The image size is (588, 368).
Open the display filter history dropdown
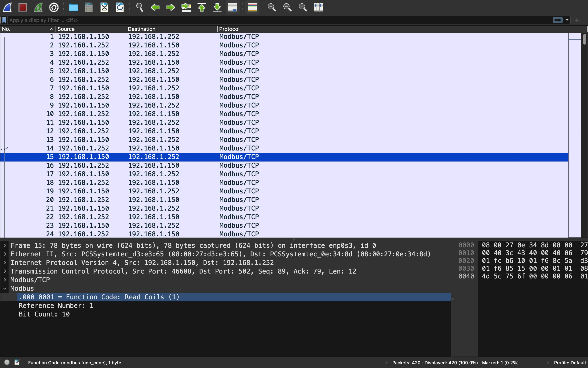click(x=567, y=20)
